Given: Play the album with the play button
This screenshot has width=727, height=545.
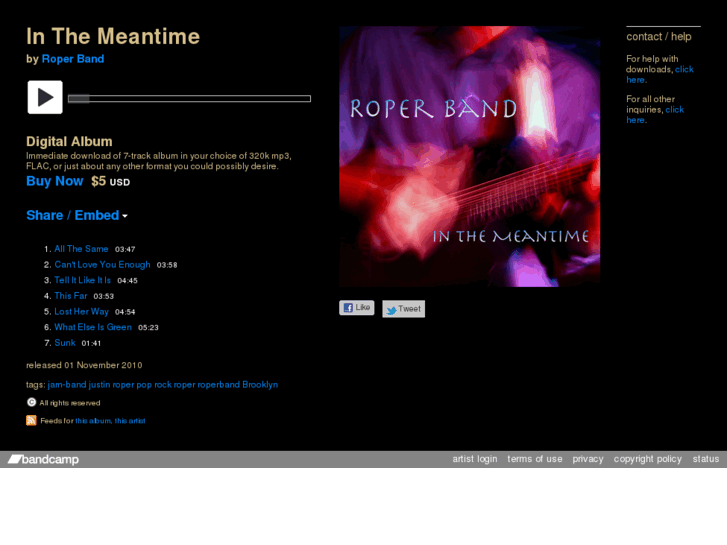Looking at the screenshot, I should click(x=45, y=97).
